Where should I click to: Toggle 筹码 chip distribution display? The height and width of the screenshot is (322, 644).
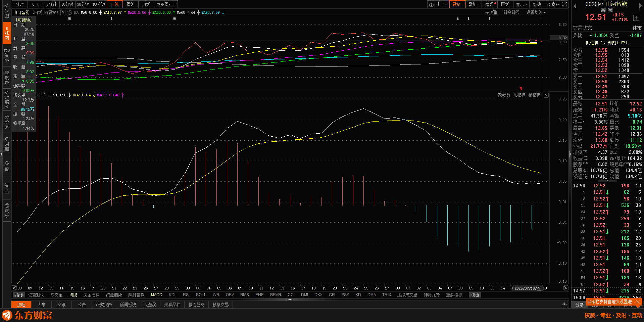490,4
